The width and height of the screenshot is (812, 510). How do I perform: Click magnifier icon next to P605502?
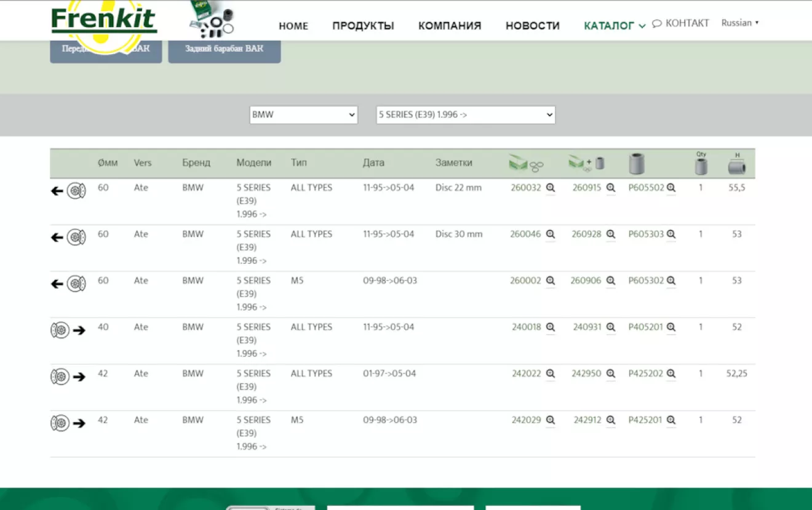click(x=671, y=188)
